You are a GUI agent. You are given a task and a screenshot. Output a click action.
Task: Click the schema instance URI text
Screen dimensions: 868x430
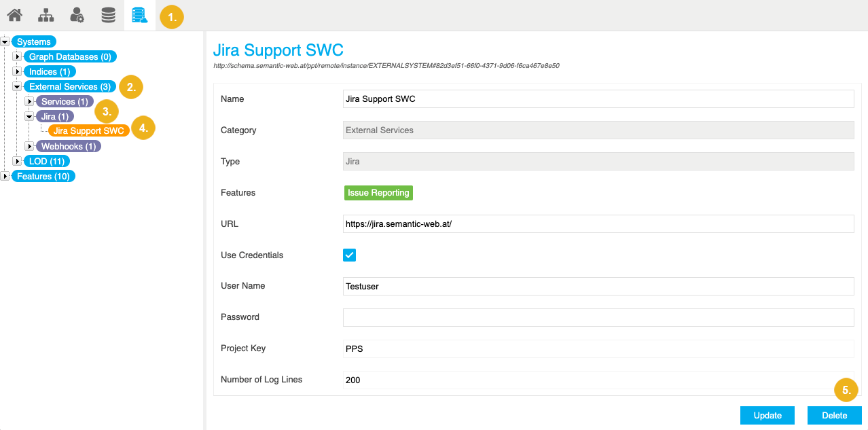click(386, 66)
